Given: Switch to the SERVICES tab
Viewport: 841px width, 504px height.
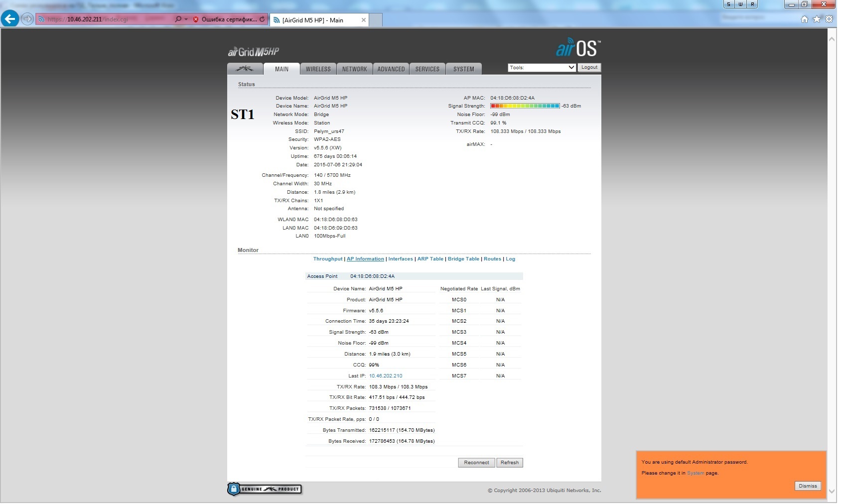Looking at the screenshot, I should point(427,69).
